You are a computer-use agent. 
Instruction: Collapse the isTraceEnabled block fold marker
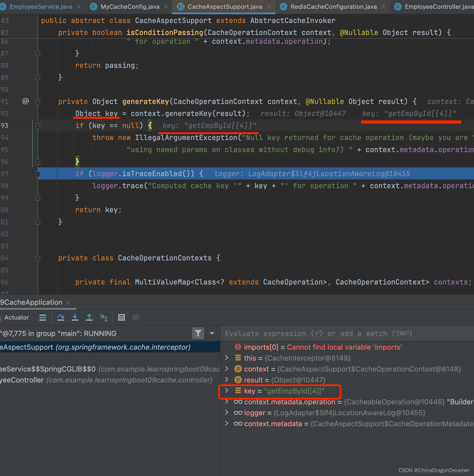click(38, 174)
